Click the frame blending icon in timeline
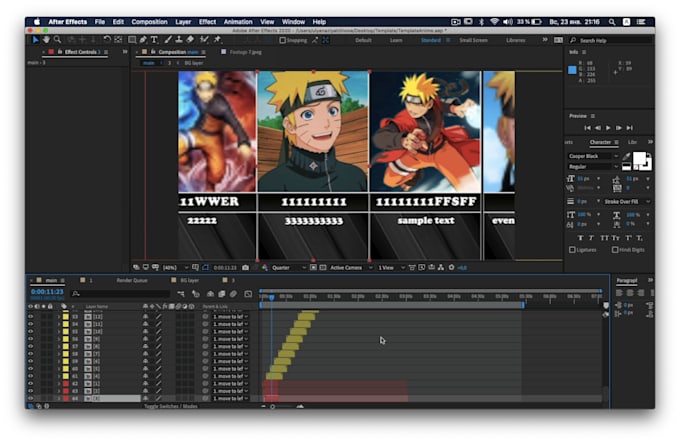 222,294
